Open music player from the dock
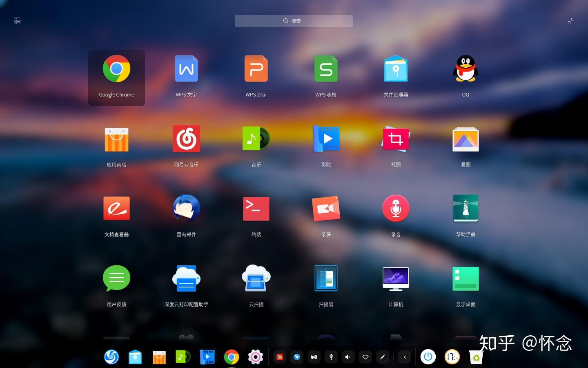 [183, 357]
